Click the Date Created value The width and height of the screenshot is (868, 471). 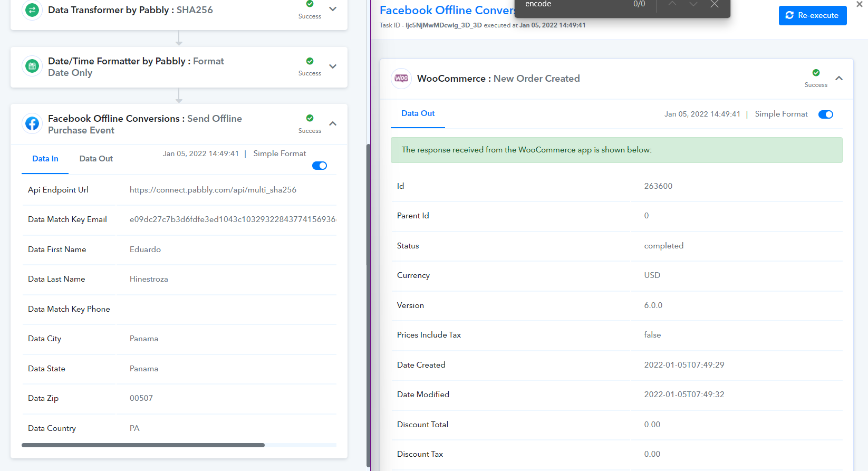click(x=684, y=365)
